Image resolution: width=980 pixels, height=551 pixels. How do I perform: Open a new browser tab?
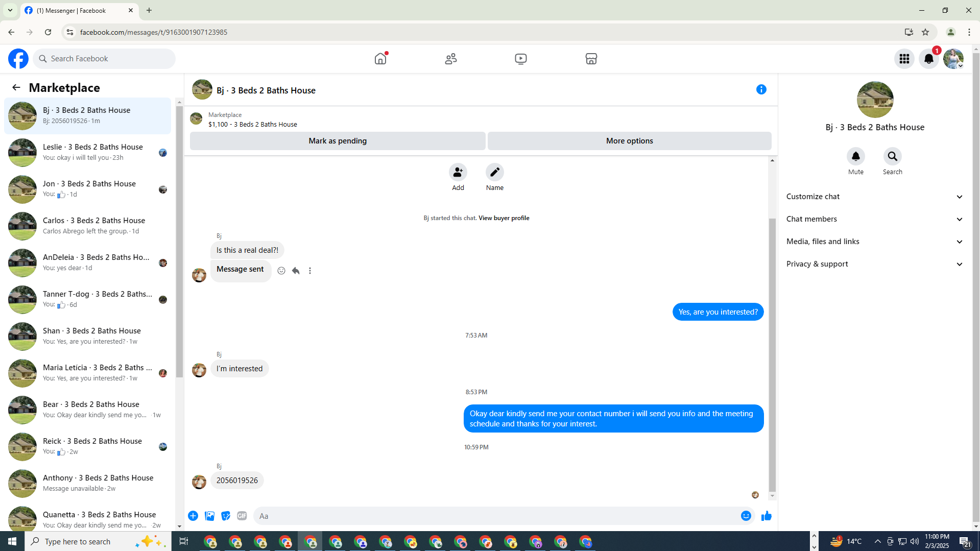149,10
